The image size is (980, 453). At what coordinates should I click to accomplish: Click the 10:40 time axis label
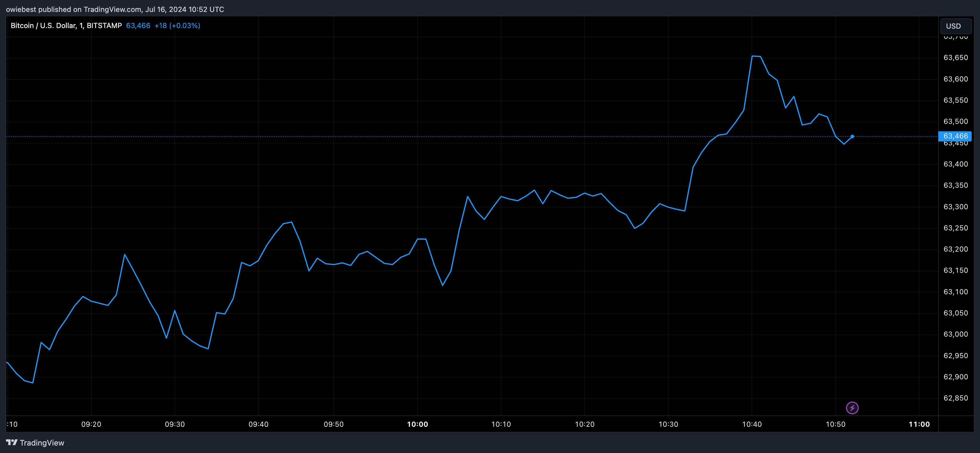coord(752,424)
